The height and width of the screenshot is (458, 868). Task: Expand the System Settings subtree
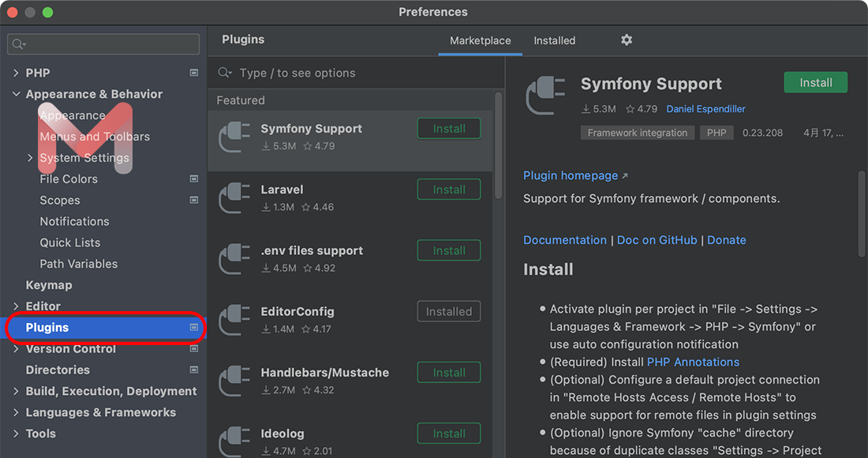tap(30, 158)
